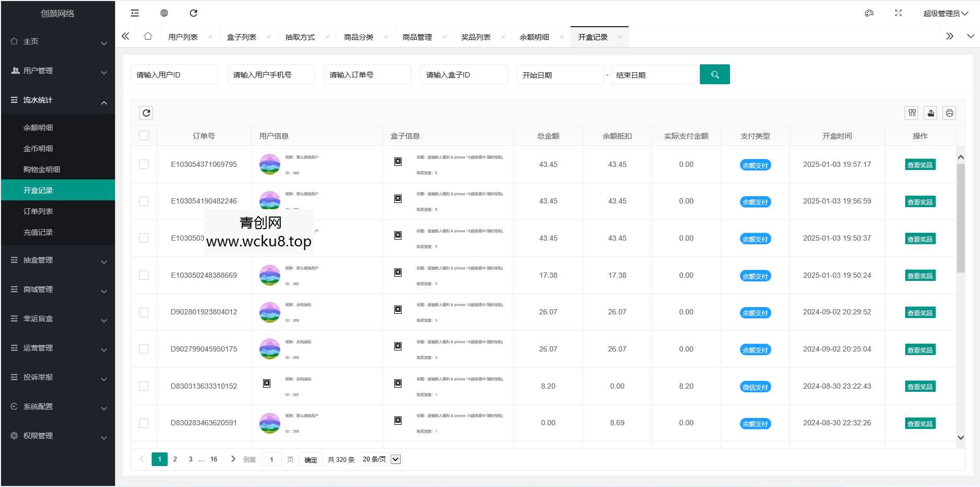Run the search with the magnifier button
Image resolution: width=980 pixels, height=487 pixels.
pyautogui.click(x=714, y=74)
